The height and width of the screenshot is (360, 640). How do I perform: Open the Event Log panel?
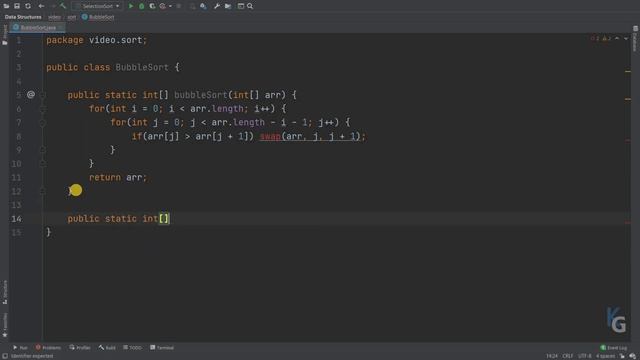click(613, 348)
